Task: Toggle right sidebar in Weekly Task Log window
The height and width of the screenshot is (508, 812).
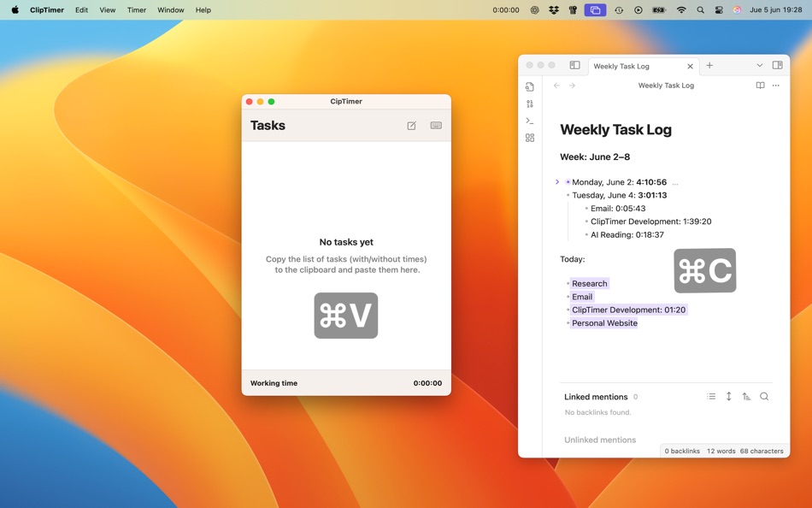Action: (777, 65)
